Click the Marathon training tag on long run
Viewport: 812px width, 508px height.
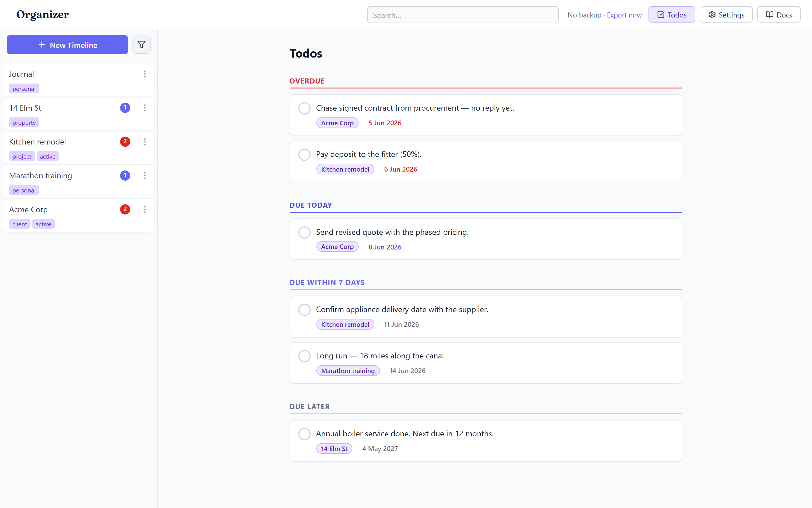coord(348,371)
